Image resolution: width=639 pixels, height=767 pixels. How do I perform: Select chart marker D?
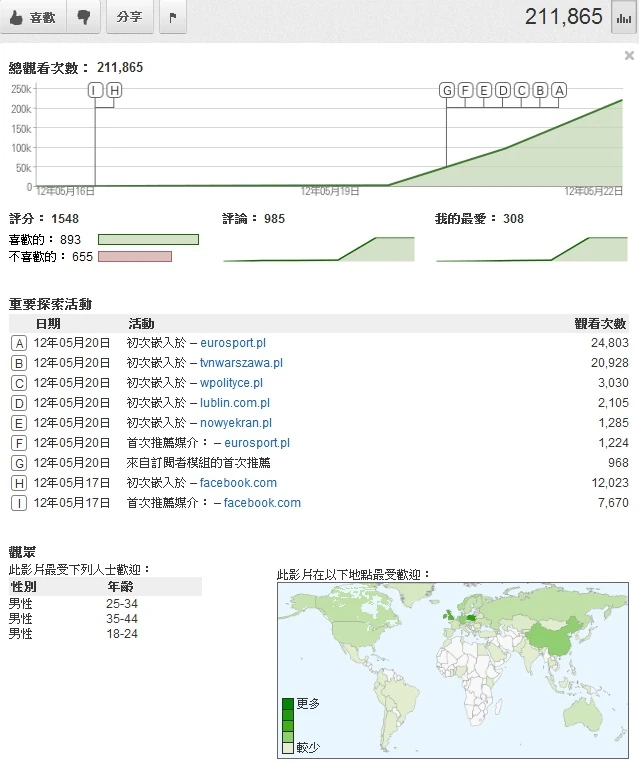point(502,90)
